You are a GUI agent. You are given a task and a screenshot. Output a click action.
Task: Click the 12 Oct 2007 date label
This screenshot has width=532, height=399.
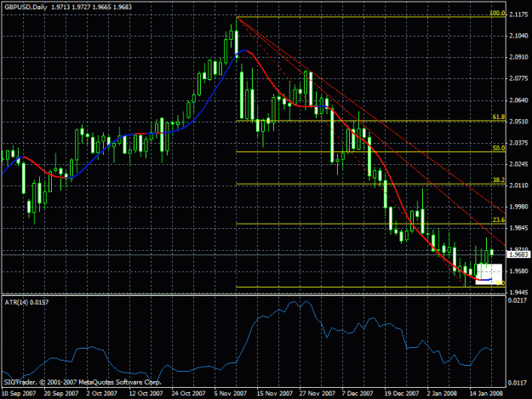[146, 393]
